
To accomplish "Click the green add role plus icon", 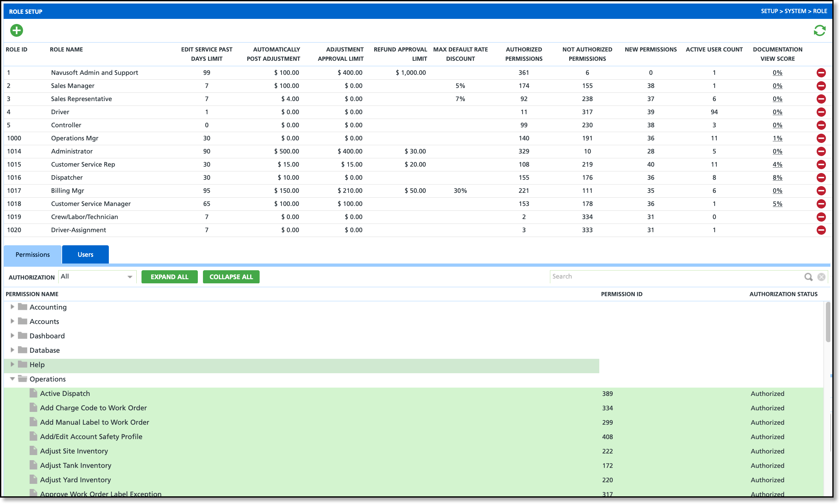I will pos(16,31).
